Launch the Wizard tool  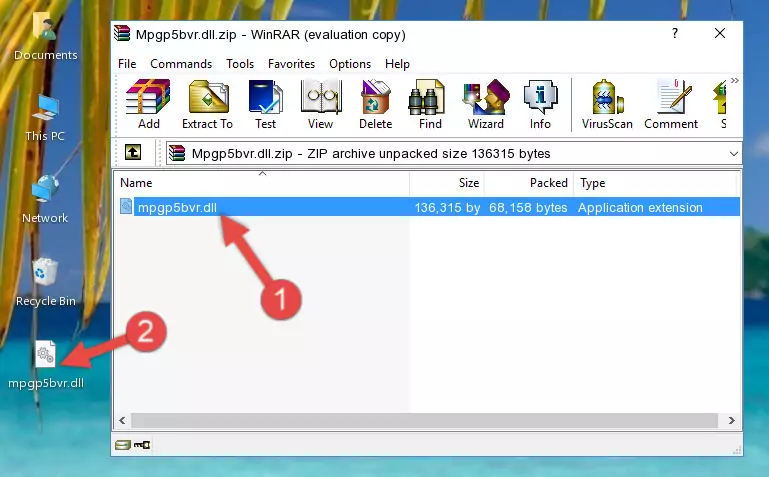click(x=486, y=104)
